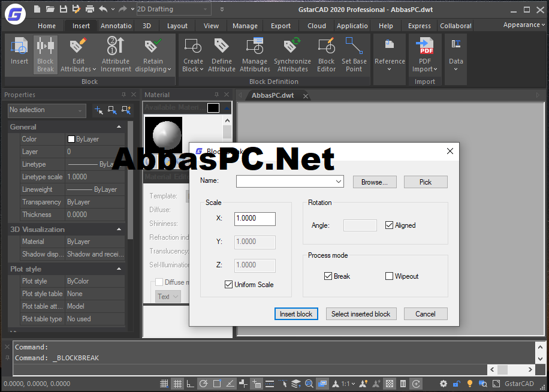This screenshot has width=549, height=392.
Task: Open the Layout ribbon tab
Action: (177, 26)
